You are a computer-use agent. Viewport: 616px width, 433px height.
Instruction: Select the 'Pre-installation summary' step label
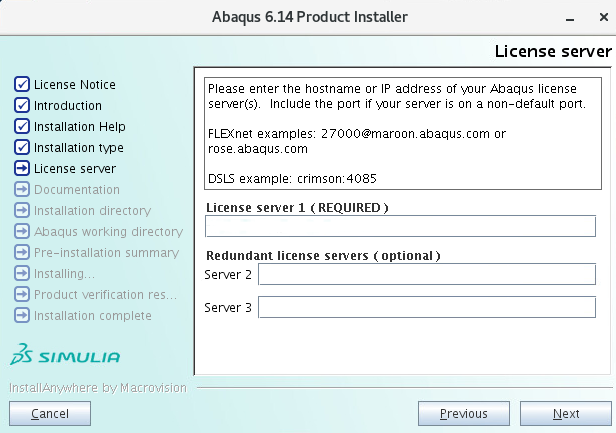(106, 253)
